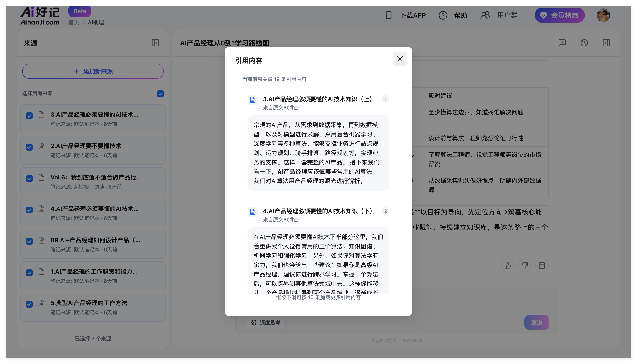Thumbs down the AI response
637x364 pixels.
pyautogui.click(x=525, y=266)
